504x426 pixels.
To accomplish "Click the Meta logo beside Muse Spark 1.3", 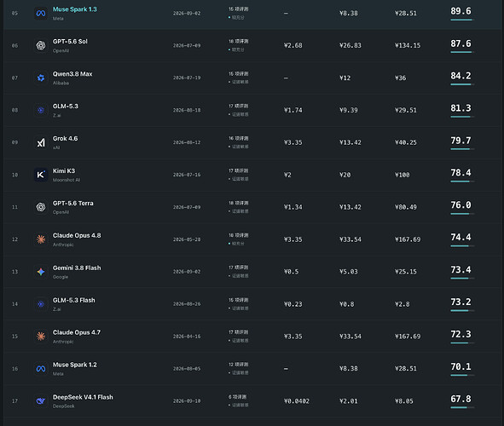I will 41,14.
